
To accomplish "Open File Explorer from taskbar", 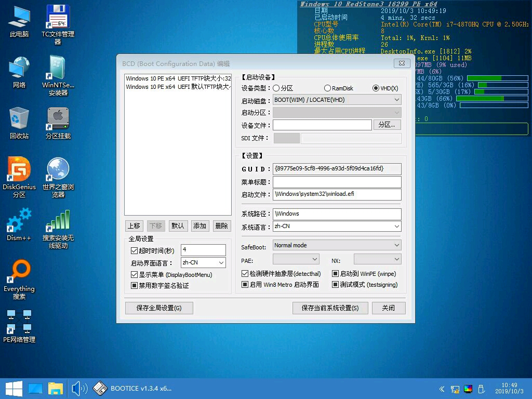I will coord(55,389).
